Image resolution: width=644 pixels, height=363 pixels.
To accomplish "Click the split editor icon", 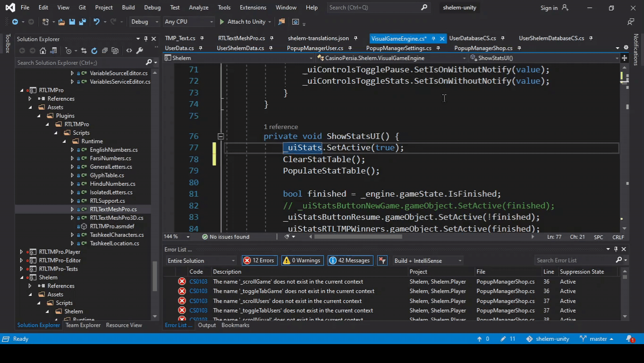I will (624, 58).
